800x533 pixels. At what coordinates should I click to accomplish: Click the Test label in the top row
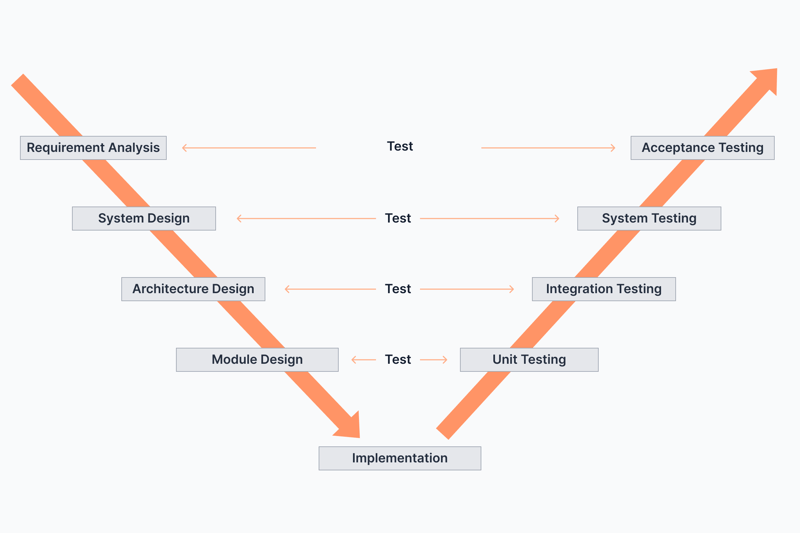tap(400, 146)
